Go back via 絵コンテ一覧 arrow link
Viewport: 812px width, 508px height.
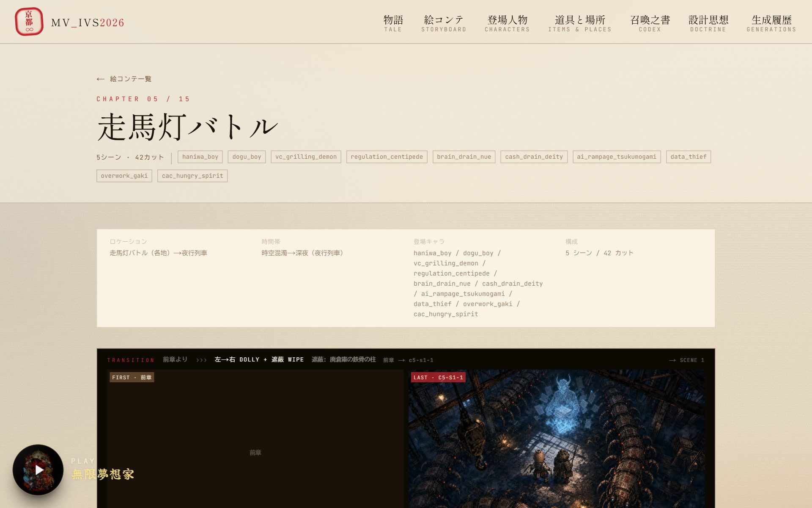[x=124, y=79]
